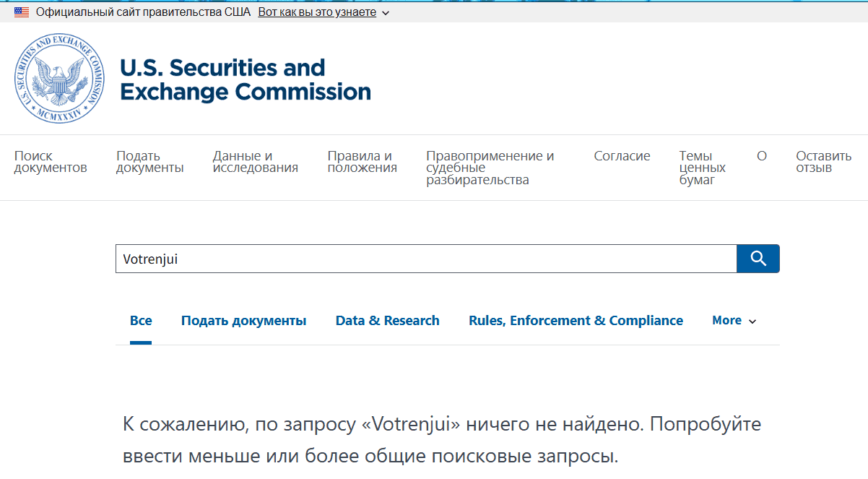Image resolution: width=868 pixels, height=479 pixels.
Task: Expand the 'Вот как вы это узнаете' chevron
Action: [386, 13]
